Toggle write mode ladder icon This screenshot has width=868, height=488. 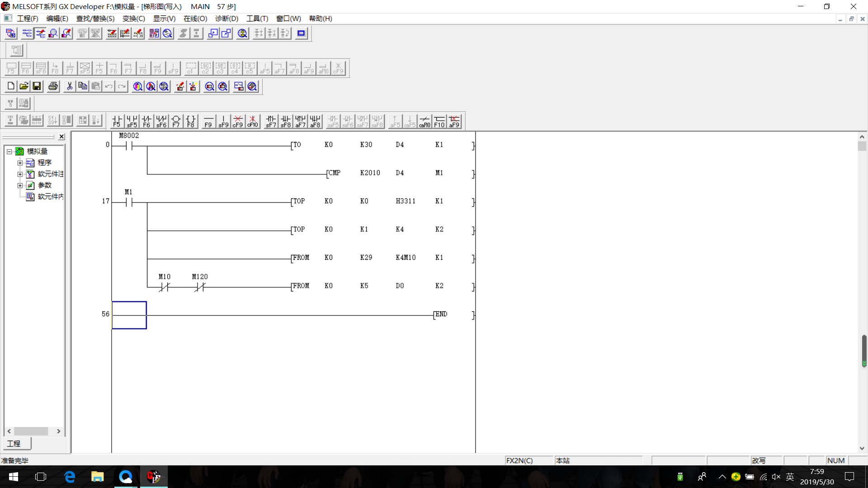pyautogui.click(x=40, y=33)
